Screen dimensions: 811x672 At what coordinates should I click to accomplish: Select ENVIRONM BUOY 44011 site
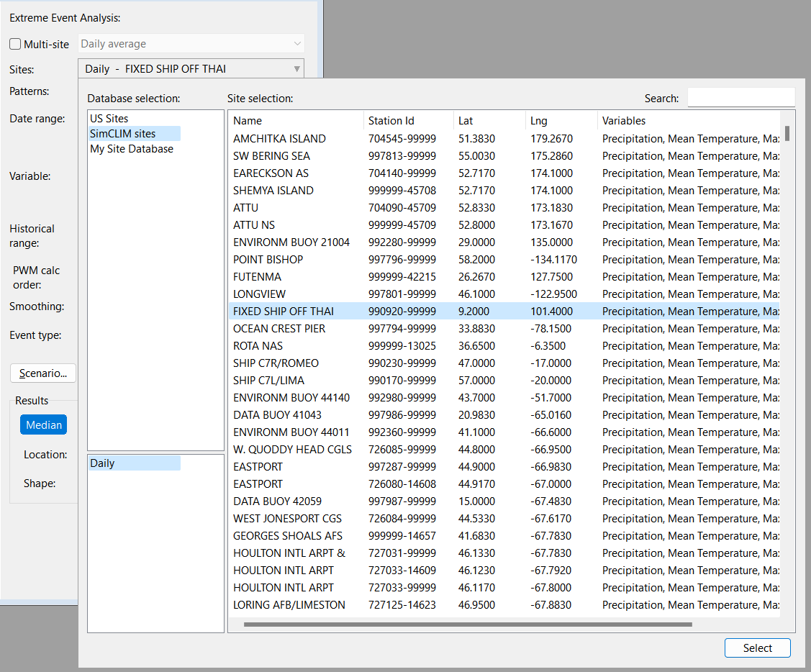pos(504,432)
